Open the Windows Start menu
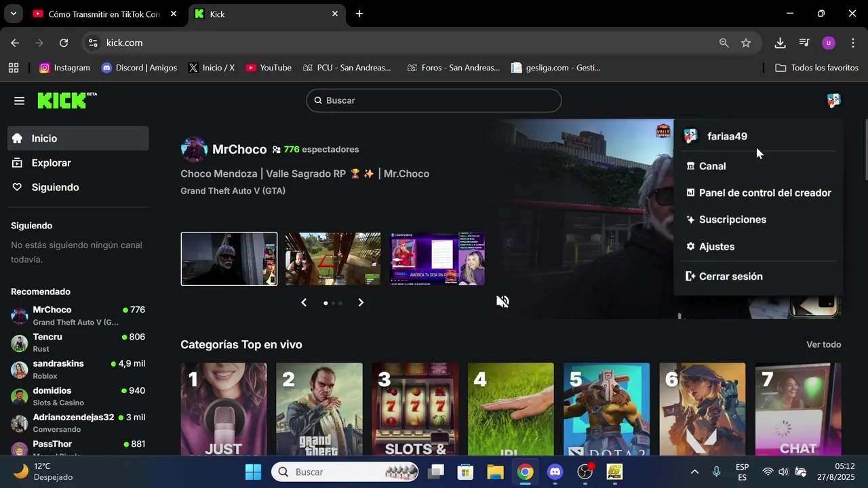The height and width of the screenshot is (488, 868). click(253, 472)
